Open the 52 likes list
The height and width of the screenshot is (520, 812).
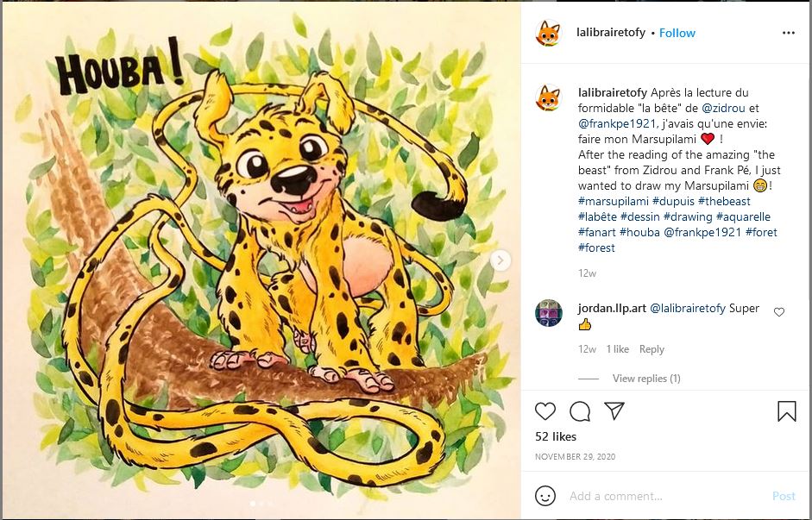555,437
